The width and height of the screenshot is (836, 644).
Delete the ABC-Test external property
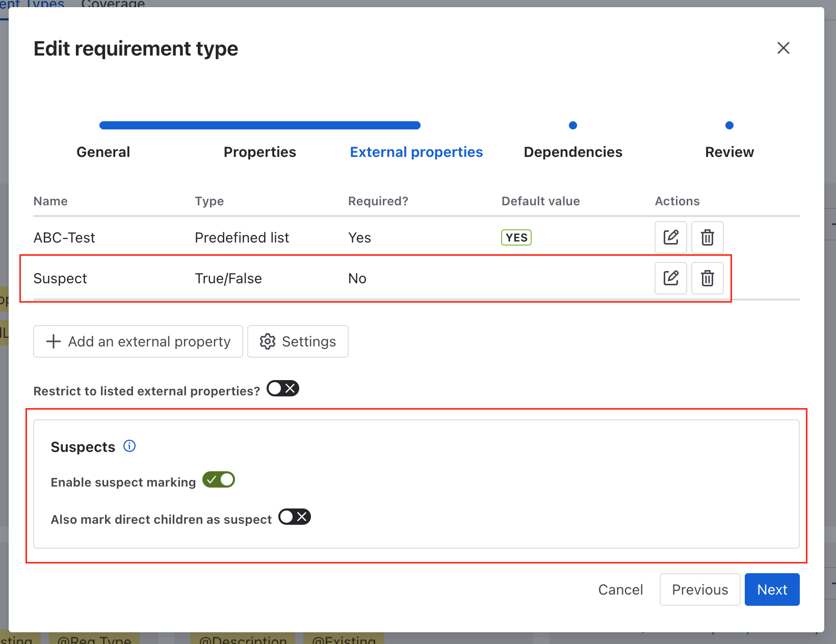(708, 237)
